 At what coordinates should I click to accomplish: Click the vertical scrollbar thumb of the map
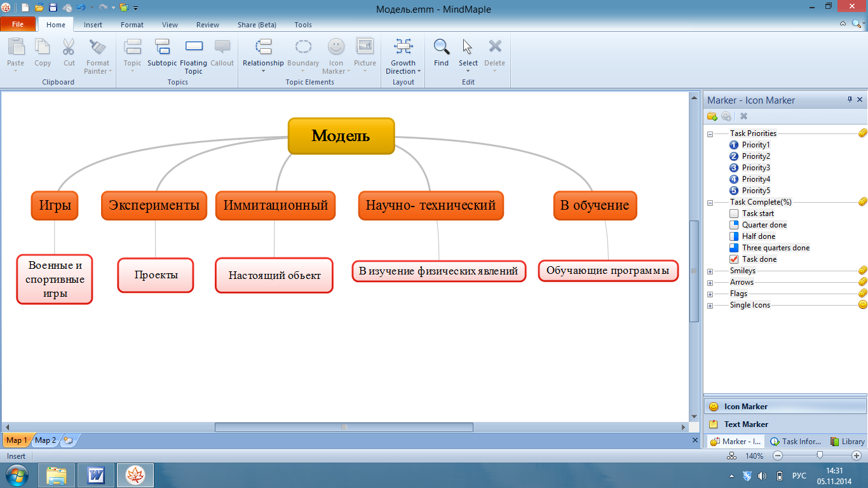click(694, 271)
